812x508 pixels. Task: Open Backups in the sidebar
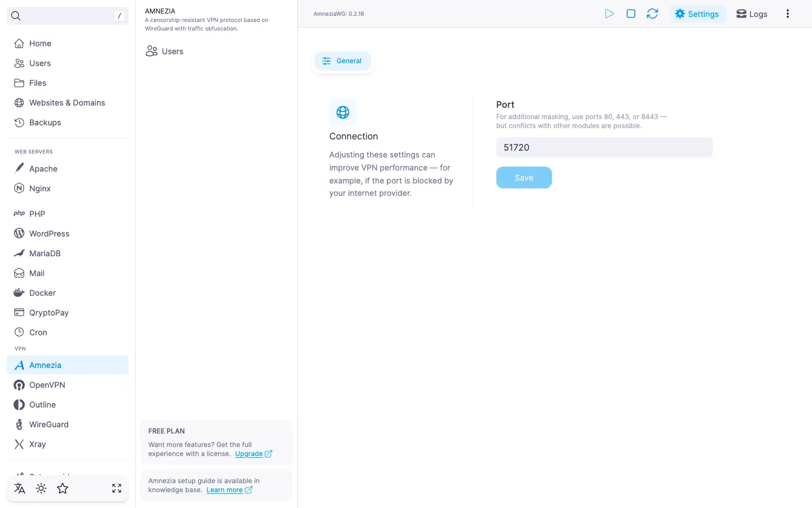click(68, 122)
